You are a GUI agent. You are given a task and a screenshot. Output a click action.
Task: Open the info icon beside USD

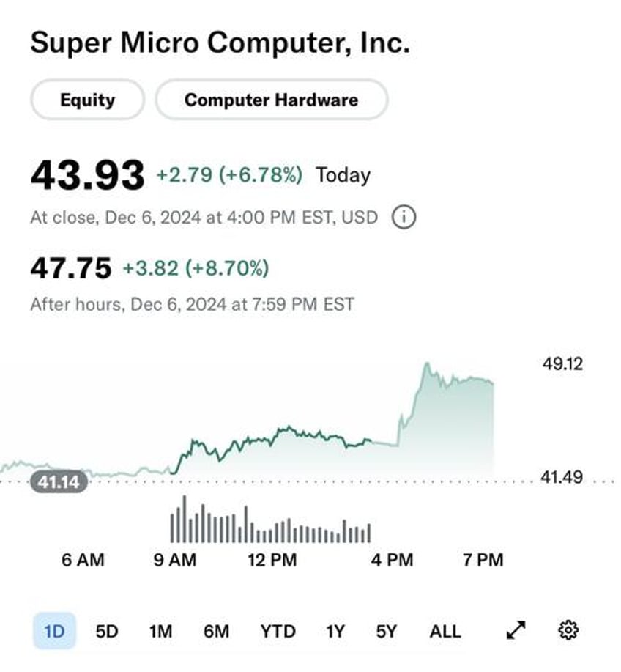pyautogui.click(x=404, y=218)
